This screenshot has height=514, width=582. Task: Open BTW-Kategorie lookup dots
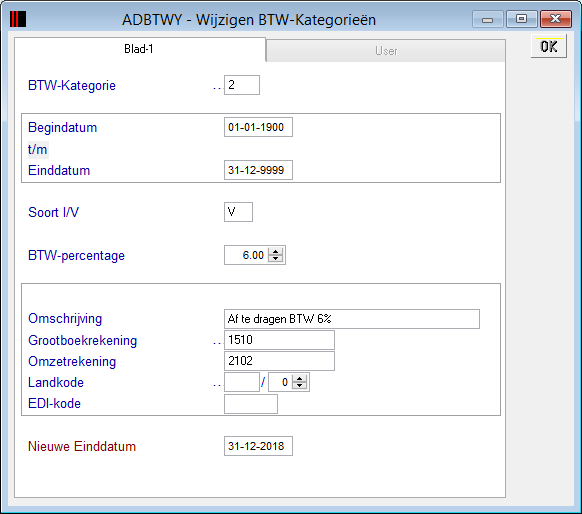coord(217,88)
